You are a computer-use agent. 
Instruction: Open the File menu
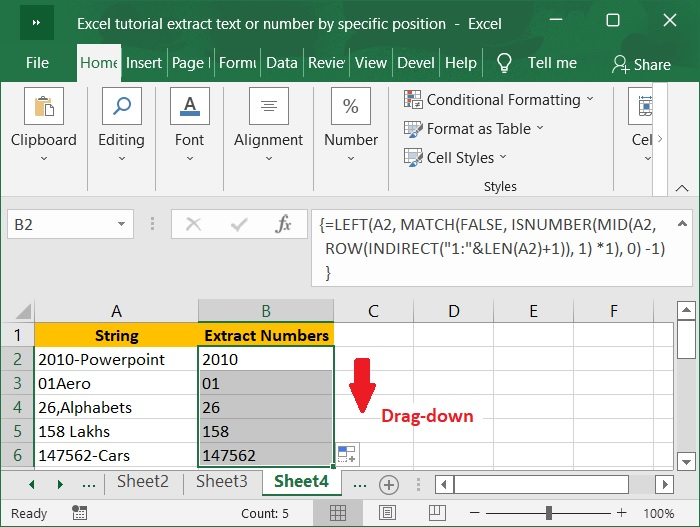point(37,63)
